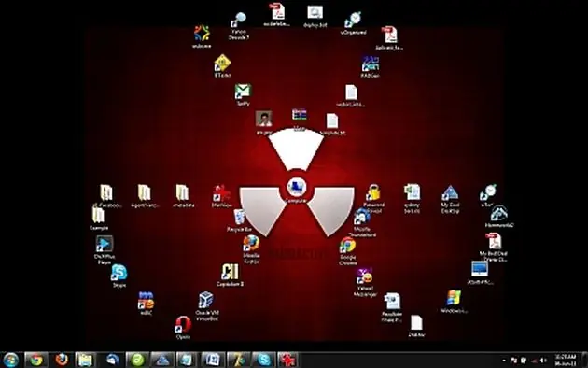This screenshot has height=368, width=588.
Task: Click the red MailWasher button in taskbar
Action: pos(288,361)
